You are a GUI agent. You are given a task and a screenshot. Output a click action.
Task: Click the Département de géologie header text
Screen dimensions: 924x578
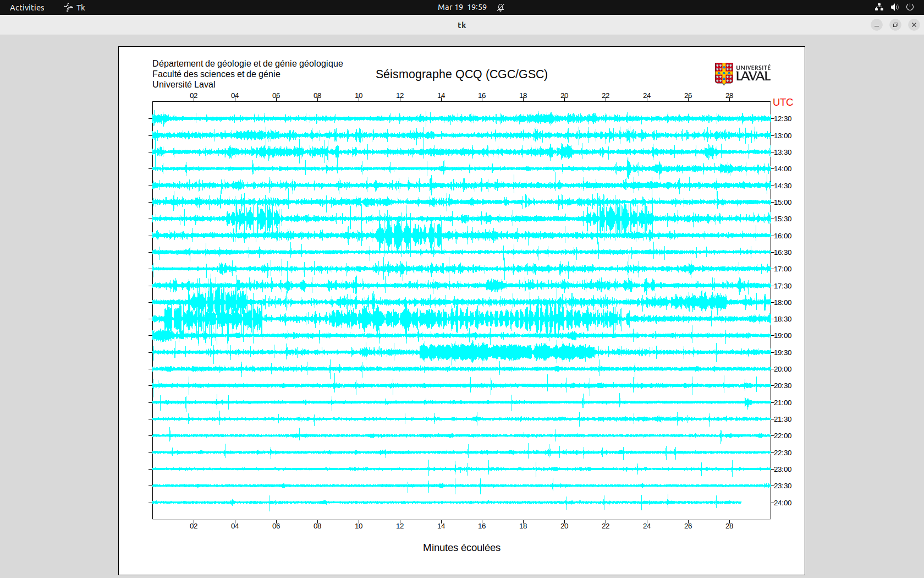(x=248, y=64)
